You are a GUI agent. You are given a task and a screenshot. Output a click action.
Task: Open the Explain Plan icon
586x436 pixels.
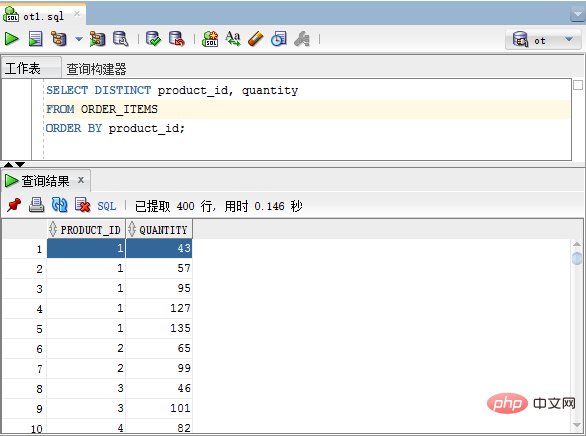59,39
